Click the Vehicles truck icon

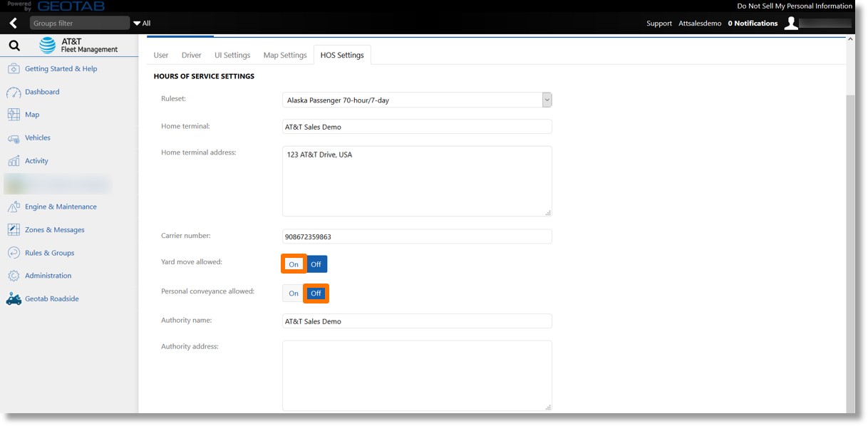coord(14,138)
